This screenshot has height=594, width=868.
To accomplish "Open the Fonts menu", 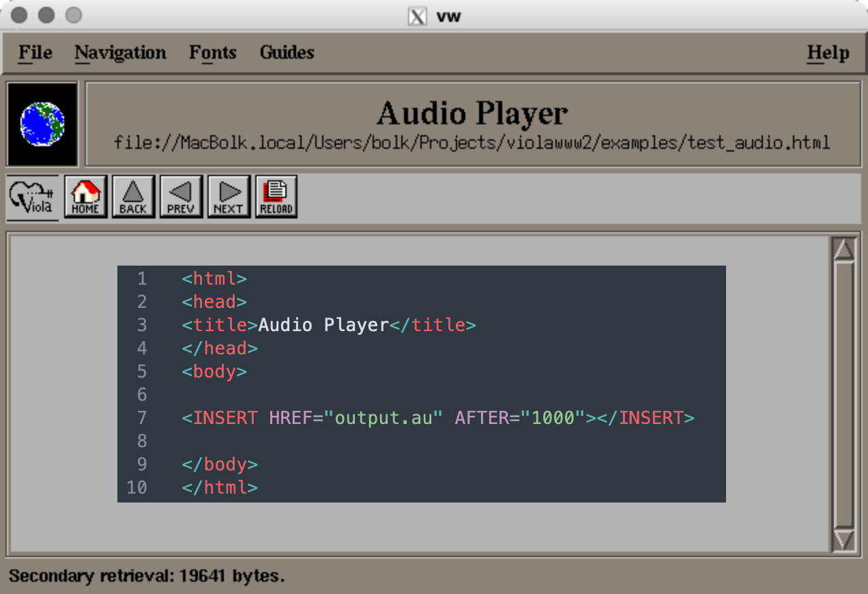I will tap(213, 53).
